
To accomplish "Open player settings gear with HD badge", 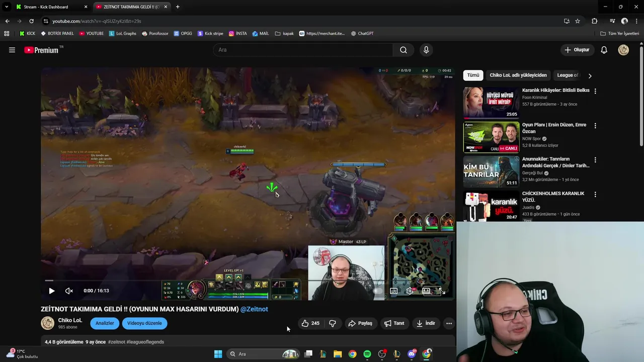I will tap(410, 291).
